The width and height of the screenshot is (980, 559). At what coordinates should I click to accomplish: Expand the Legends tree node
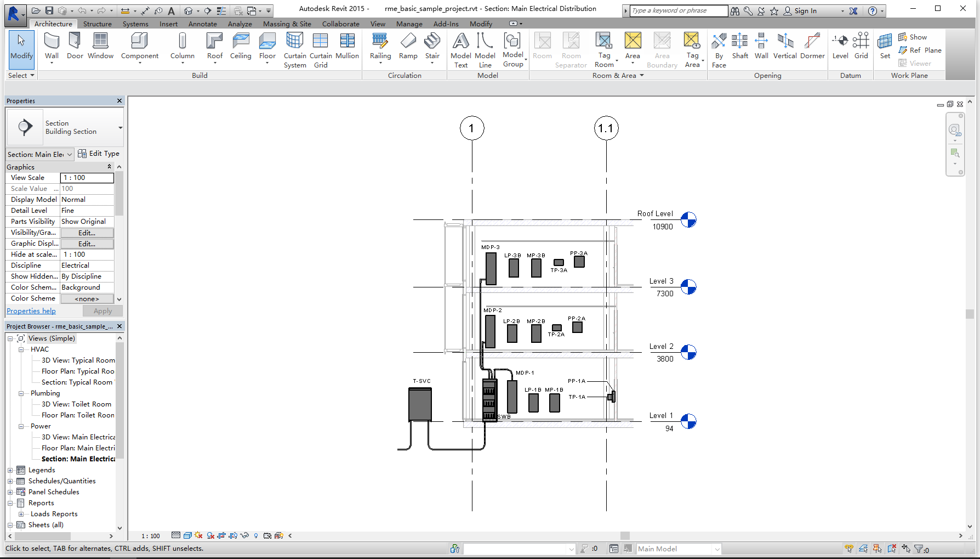(x=10, y=470)
